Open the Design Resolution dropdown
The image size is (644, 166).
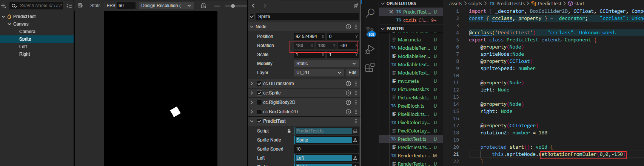click(x=166, y=6)
